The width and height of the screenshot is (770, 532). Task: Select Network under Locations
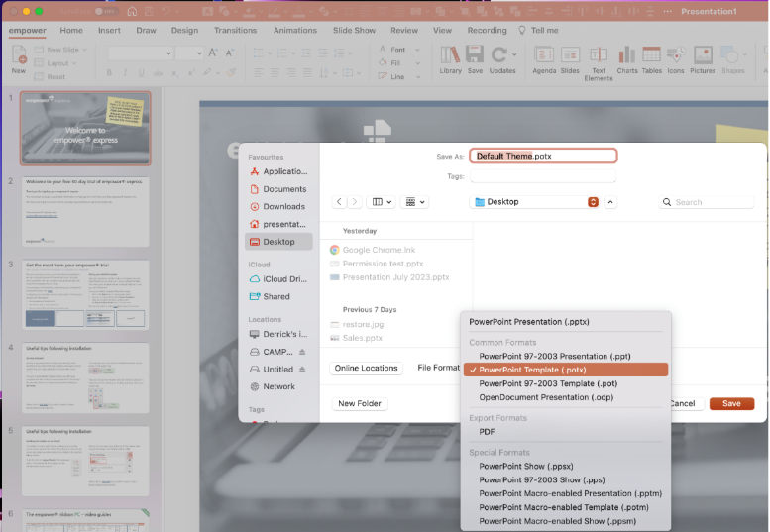pos(278,386)
